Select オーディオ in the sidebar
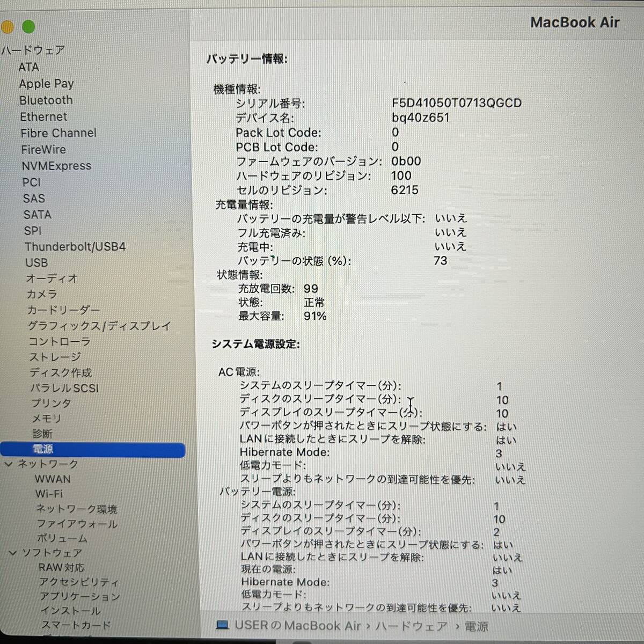644x644 pixels. coord(52,279)
